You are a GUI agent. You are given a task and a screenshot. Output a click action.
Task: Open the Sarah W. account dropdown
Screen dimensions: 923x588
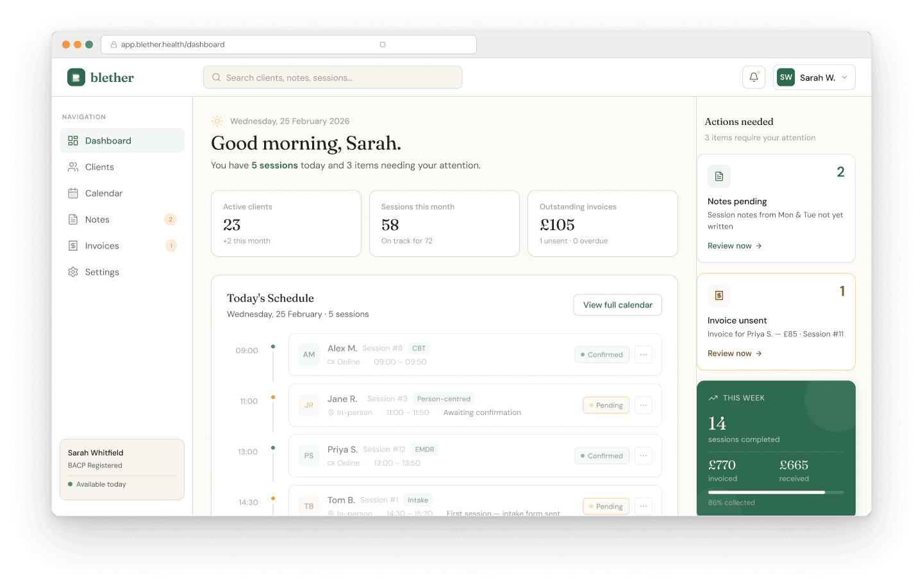(814, 76)
